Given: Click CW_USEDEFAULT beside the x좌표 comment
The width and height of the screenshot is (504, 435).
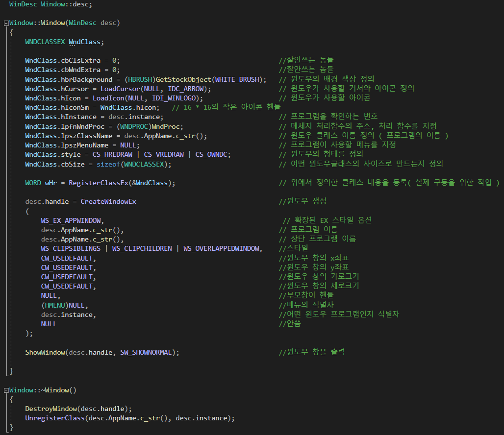Looking at the screenshot, I should click(x=67, y=258).
